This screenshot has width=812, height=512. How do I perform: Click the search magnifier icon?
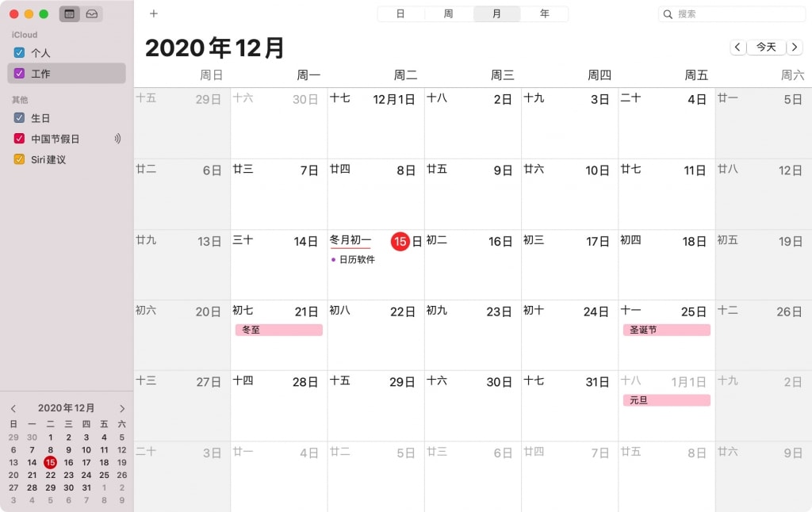pyautogui.click(x=668, y=14)
